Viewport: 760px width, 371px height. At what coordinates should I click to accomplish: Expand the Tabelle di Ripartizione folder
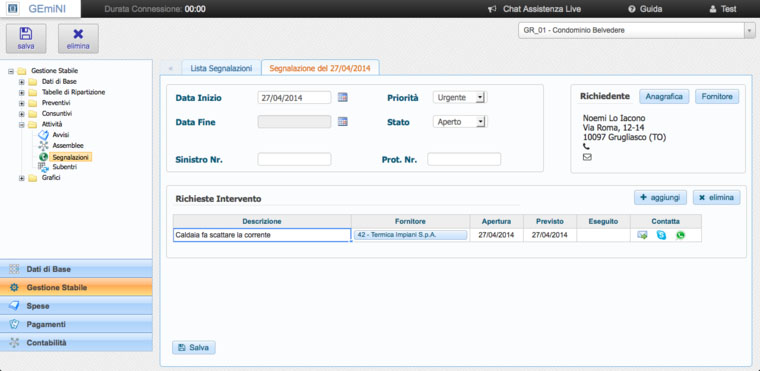click(x=21, y=92)
